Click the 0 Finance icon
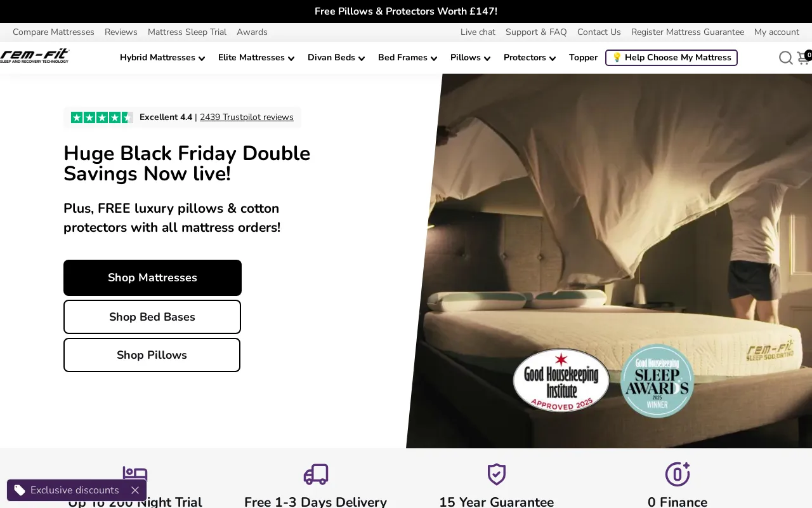Screen dimensions: 812x508 point(677,474)
